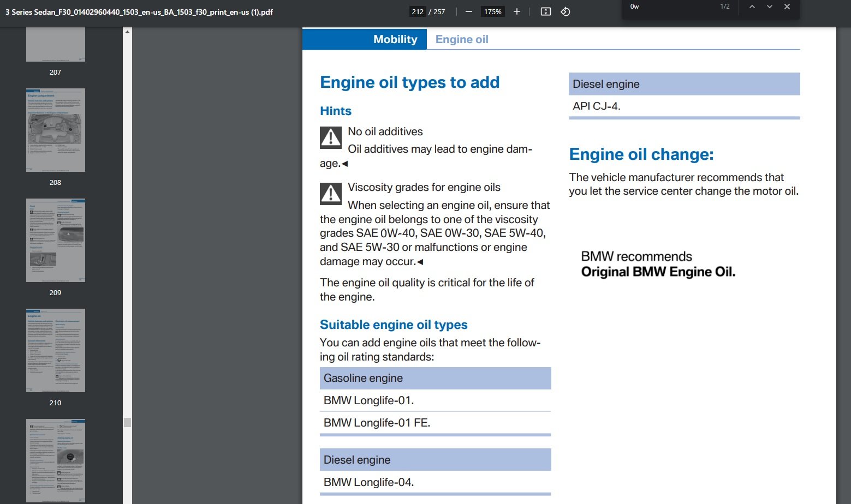Click the 'Gasoline engine' table header
Viewport: 851px width, 504px height.
tap(435, 378)
